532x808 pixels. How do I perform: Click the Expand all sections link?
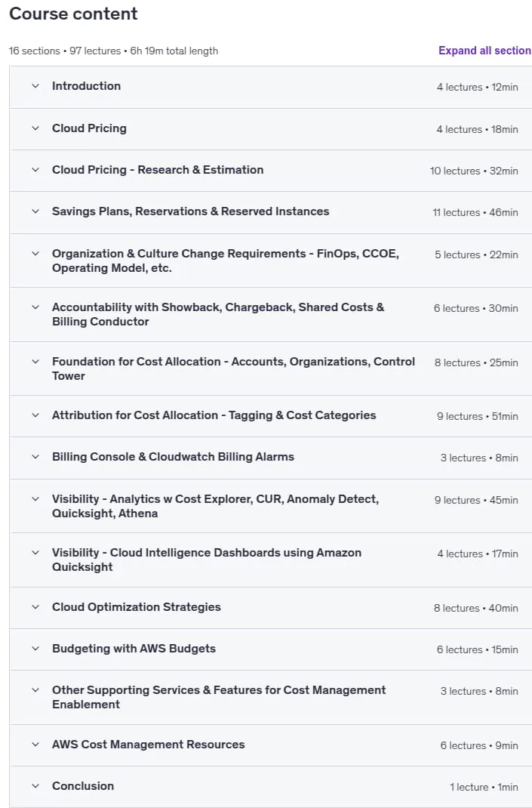tap(484, 51)
